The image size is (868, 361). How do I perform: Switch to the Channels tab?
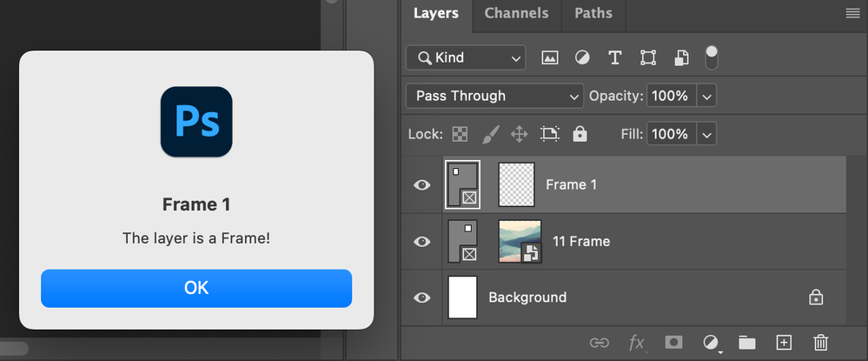click(x=516, y=13)
